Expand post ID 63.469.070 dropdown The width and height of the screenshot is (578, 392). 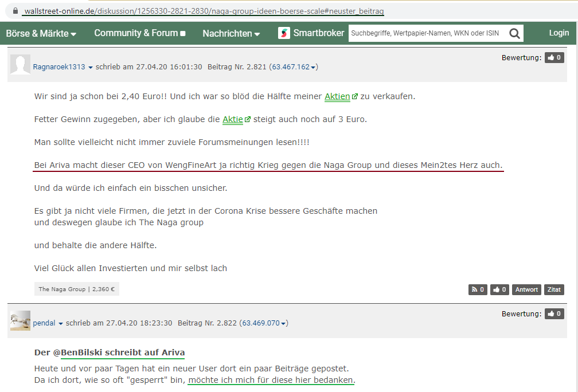click(283, 323)
